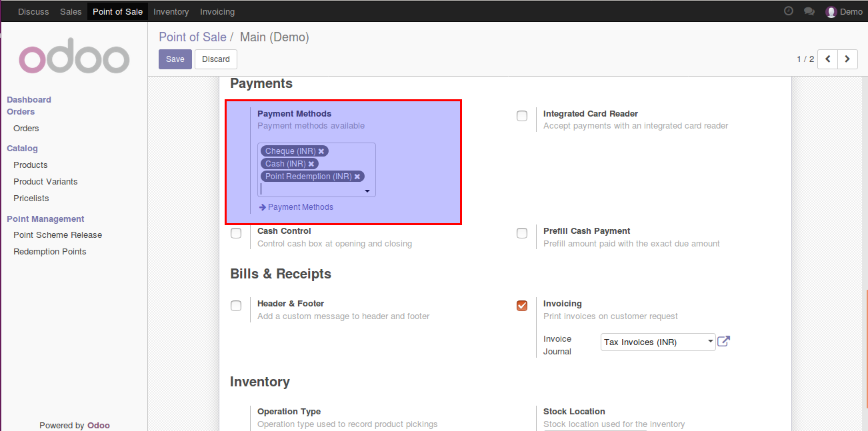Click the '1 / 2' pager counter
The image size is (868, 431).
[x=805, y=59]
